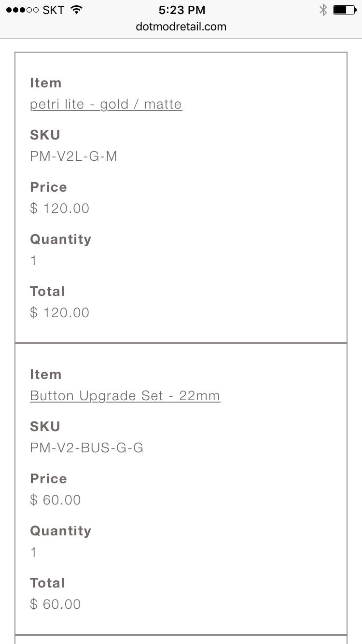362x644 pixels.
Task: Tap the Wi-Fi status icon
Action: pyautogui.click(x=76, y=10)
